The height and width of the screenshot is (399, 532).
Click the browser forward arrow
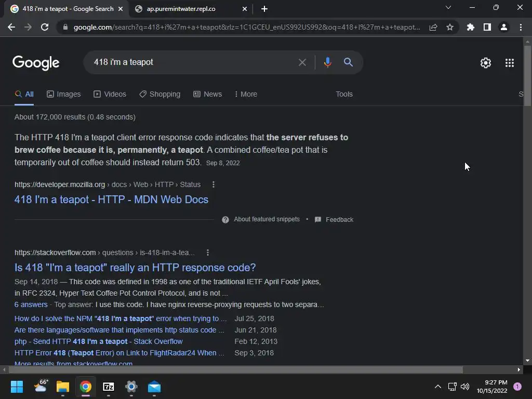[x=28, y=27]
